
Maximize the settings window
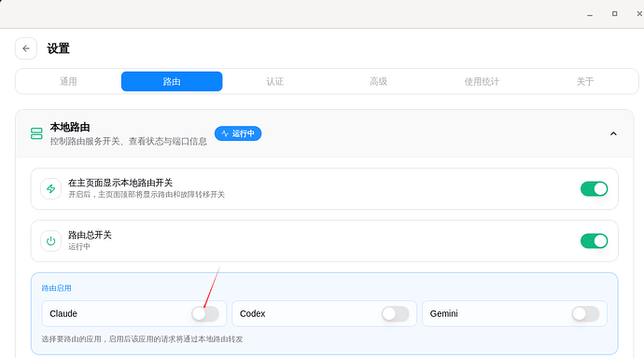pyautogui.click(x=614, y=14)
